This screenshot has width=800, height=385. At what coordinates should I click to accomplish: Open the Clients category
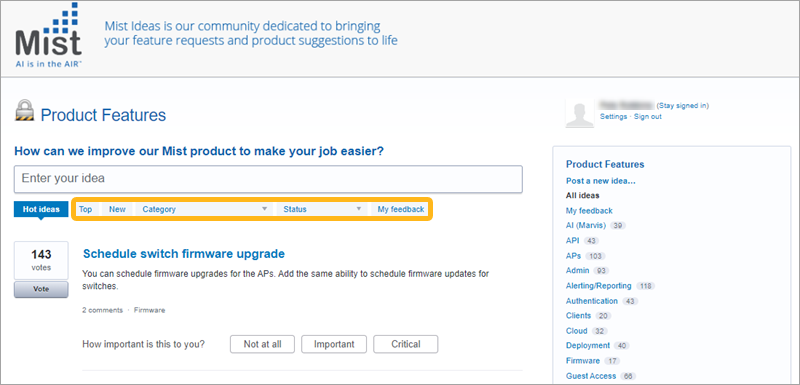pyautogui.click(x=578, y=316)
